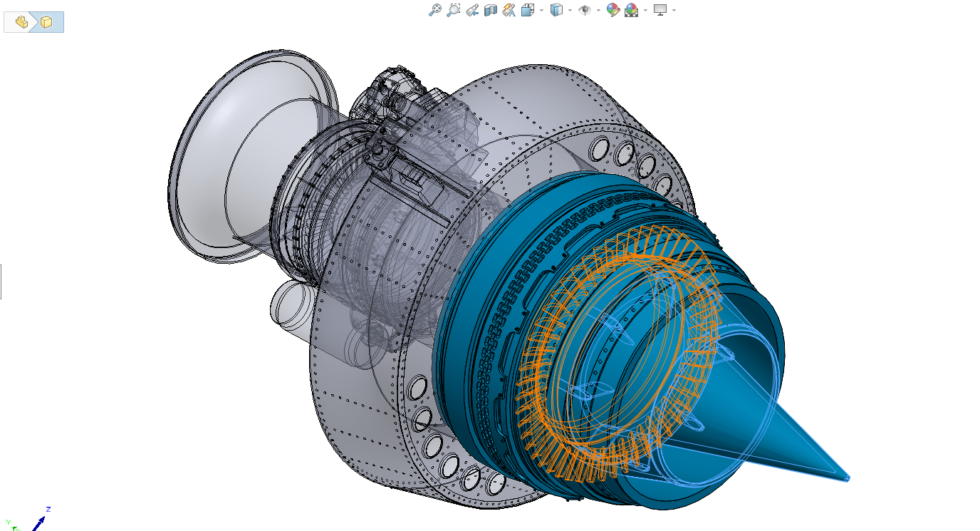This screenshot has width=980, height=531.
Task: Select the assembly breadcrumb icon at top-left
Action: point(21,22)
